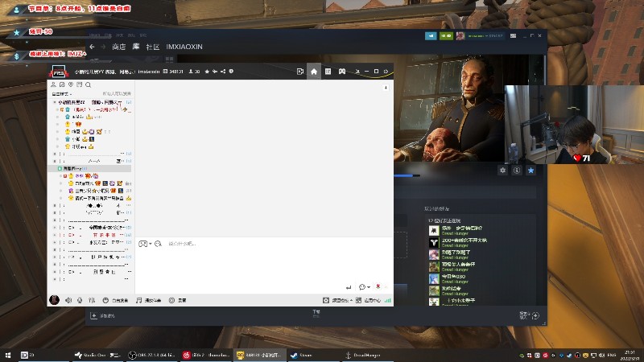The width and height of the screenshot is (644, 362).
Task: Toggle the microphone in YY bottom bar
Action: click(x=80, y=300)
